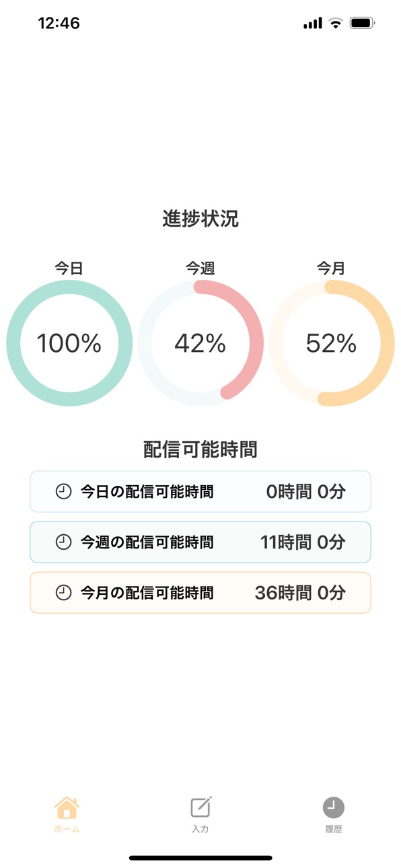The height and width of the screenshot is (868, 401).
Task: Tap the red 42% 今週 progress ring
Action: pyautogui.click(x=200, y=343)
